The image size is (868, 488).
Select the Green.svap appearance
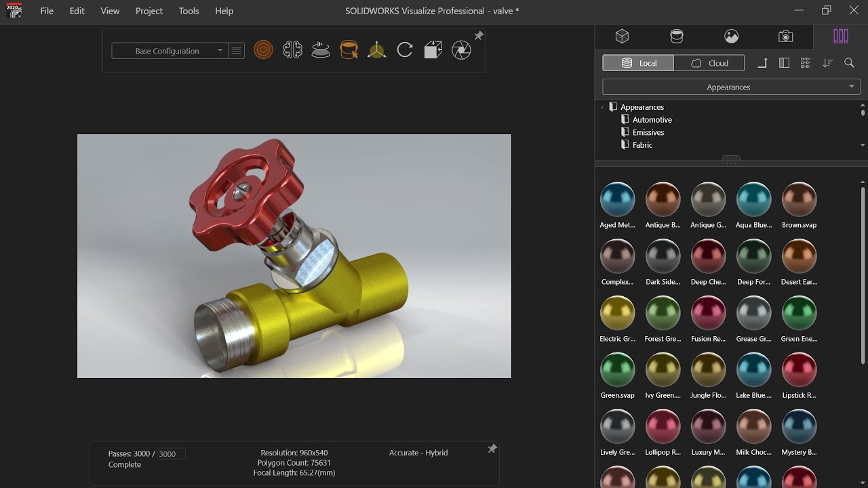[617, 375]
